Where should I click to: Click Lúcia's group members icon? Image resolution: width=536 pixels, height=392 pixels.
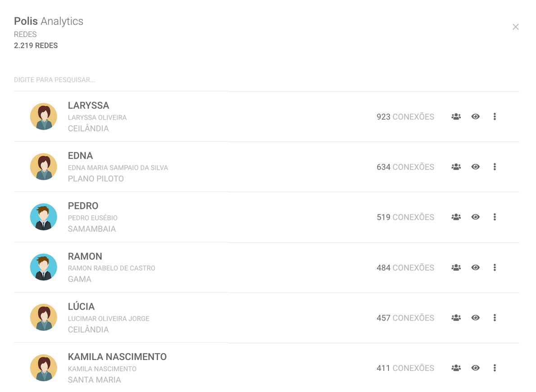(456, 318)
